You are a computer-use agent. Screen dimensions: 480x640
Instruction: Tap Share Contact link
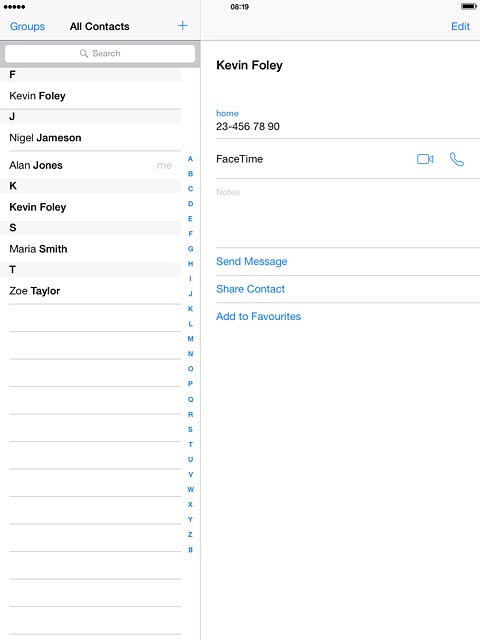(250, 289)
